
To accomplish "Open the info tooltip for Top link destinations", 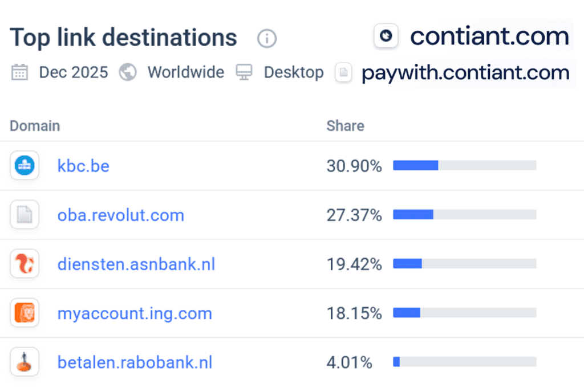I will pyautogui.click(x=266, y=39).
